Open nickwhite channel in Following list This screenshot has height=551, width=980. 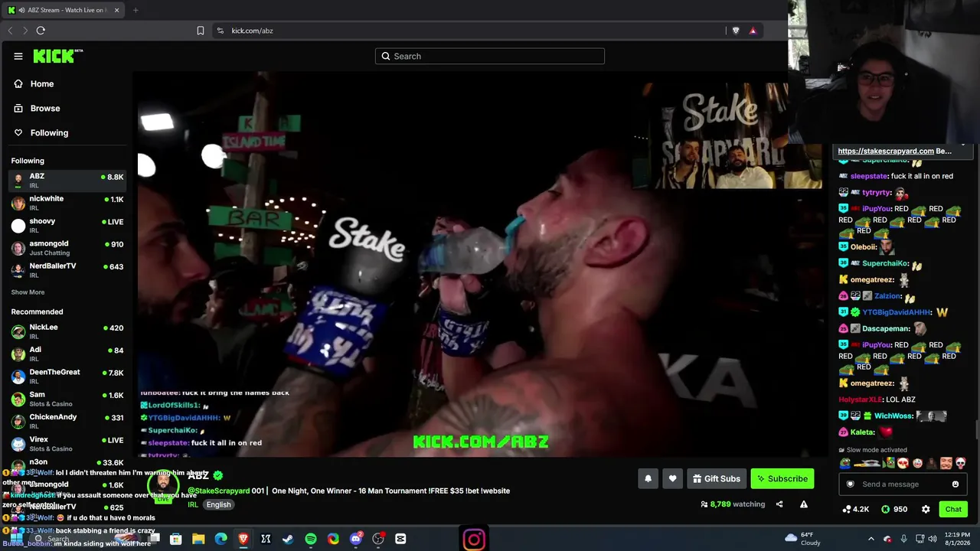(x=67, y=203)
